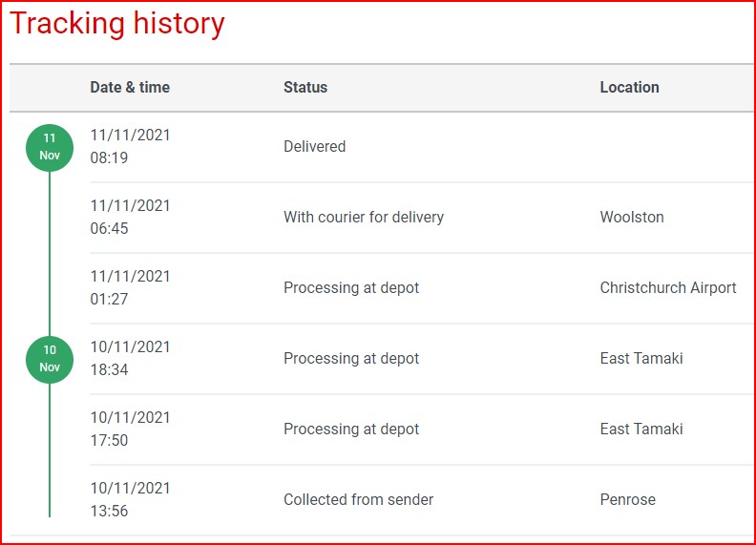Image resolution: width=756 pixels, height=545 pixels.
Task: Select the 10/11/2021 17:50 timestamp
Action: pos(130,430)
